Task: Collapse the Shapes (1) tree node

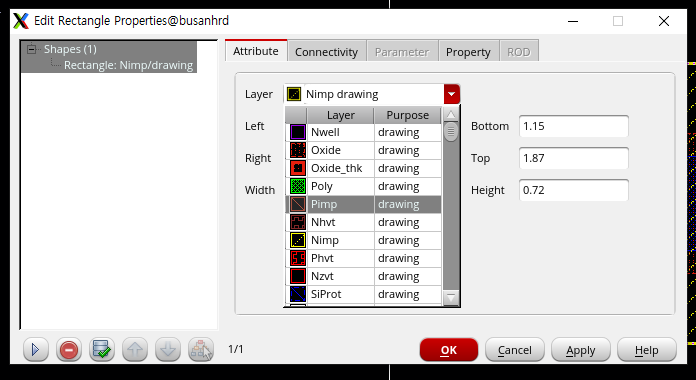Action: tap(31, 49)
